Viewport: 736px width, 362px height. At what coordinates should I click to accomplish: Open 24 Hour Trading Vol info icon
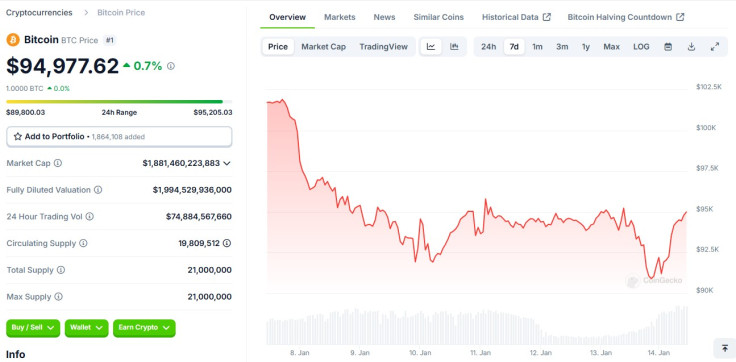[90, 216]
